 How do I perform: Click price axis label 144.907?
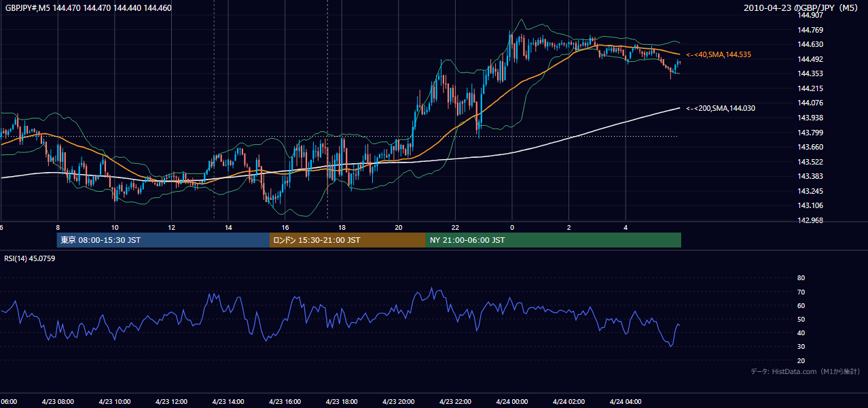[810, 15]
